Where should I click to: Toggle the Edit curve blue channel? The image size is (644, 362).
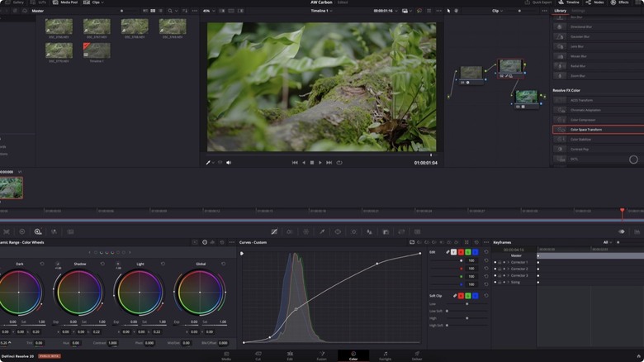point(476,252)
